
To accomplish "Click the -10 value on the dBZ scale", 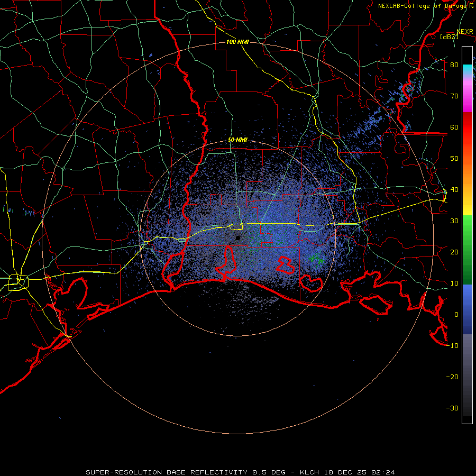I will point(452,346).
